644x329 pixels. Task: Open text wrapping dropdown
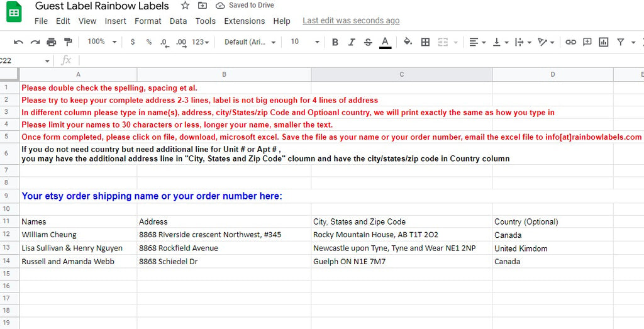pos(523,42)
